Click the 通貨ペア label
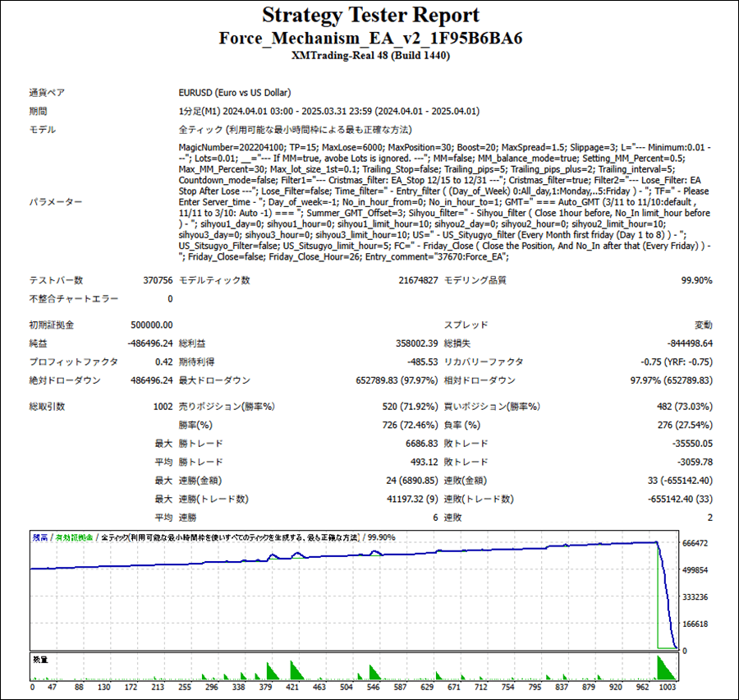This screenshot has height=700, width=739. tap(47, 93)
